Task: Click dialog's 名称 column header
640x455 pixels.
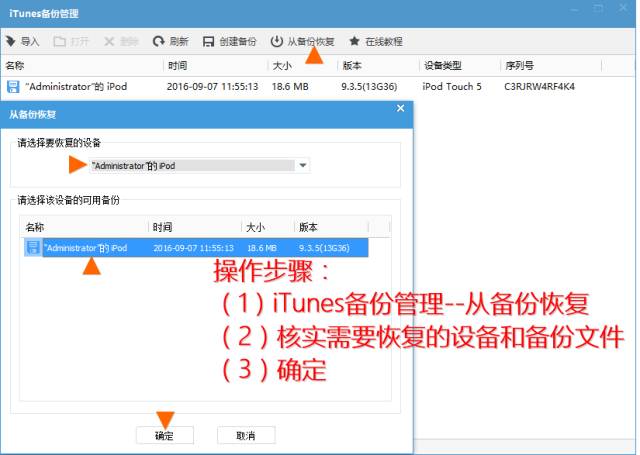Action: tap(84, 227)
